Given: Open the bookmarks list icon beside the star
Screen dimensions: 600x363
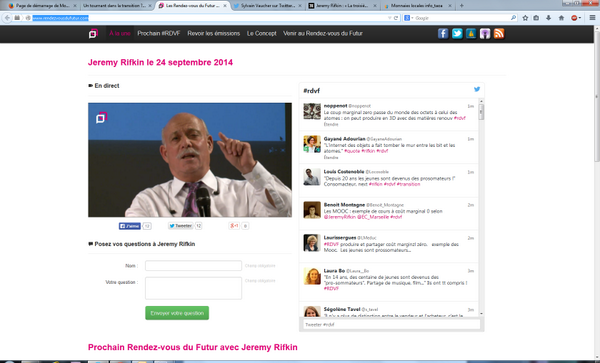Looking at the screenshot, I should pyautogui.click(x=536, y=18).
